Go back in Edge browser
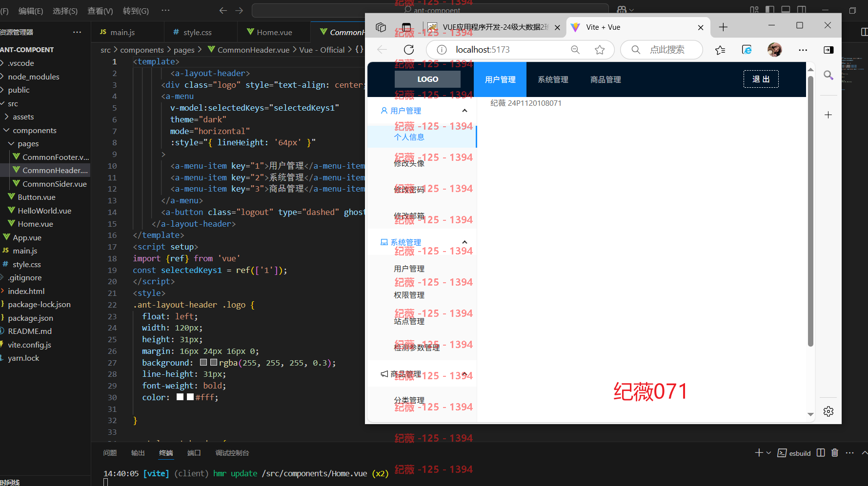Viewport: 868px width, 486px height. (382, 50)
